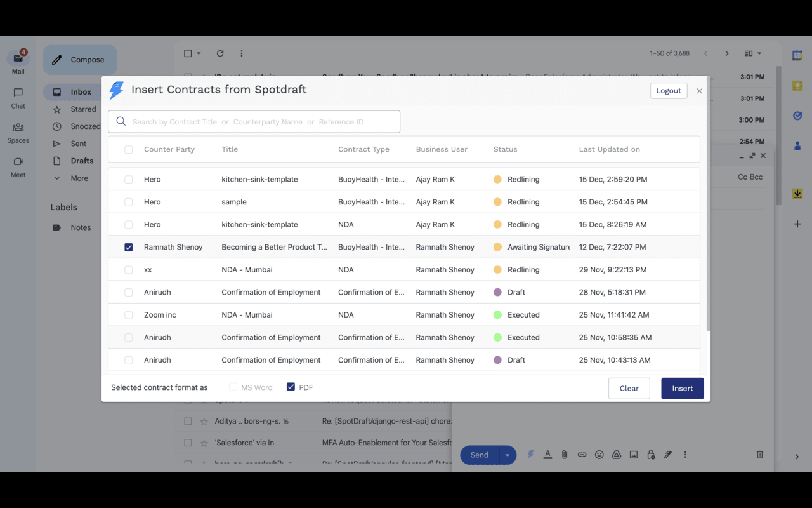Close the Insert Contracts dialog
This screenshot has height=508, width=812.
[699, 91]
